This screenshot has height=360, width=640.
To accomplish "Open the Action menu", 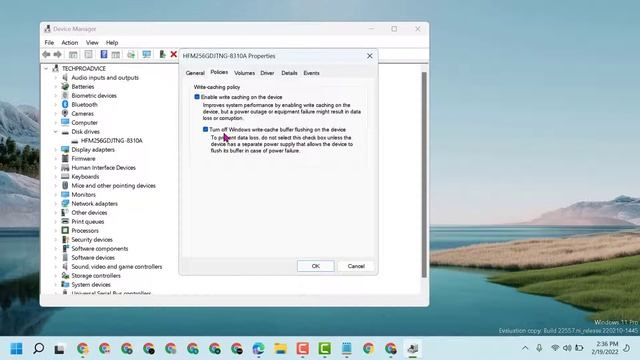I will [x=70, y=42].
